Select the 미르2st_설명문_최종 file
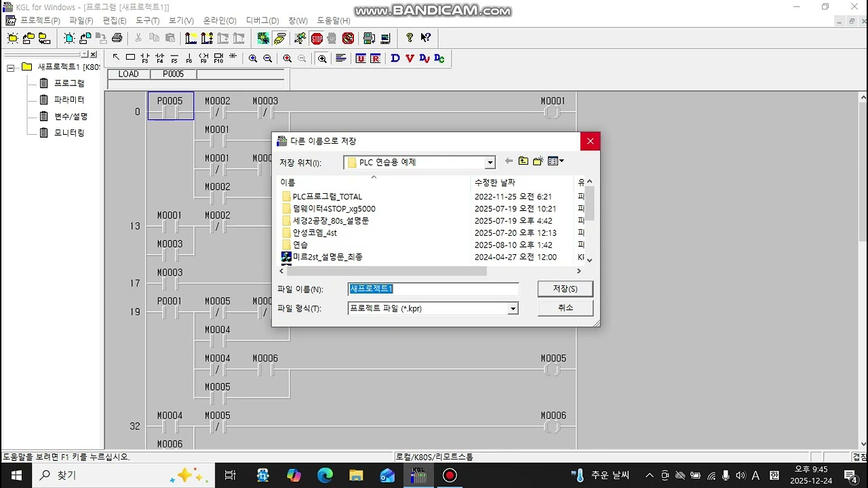 322,257
